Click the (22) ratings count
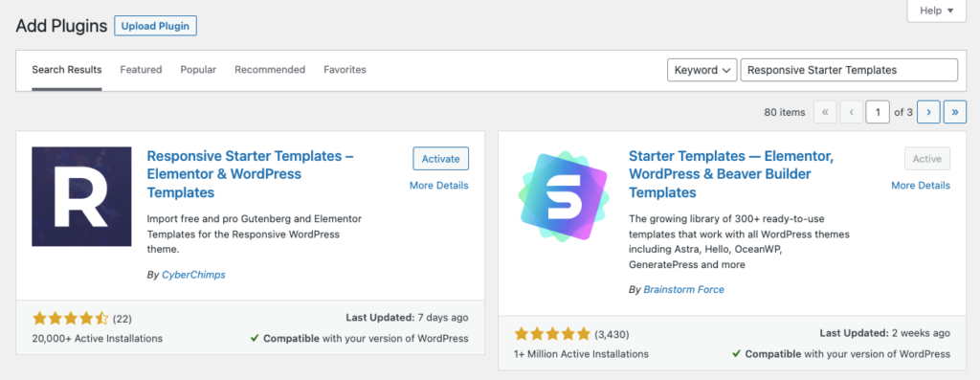This screenshot has height=380, width=980. coord(122,319)
